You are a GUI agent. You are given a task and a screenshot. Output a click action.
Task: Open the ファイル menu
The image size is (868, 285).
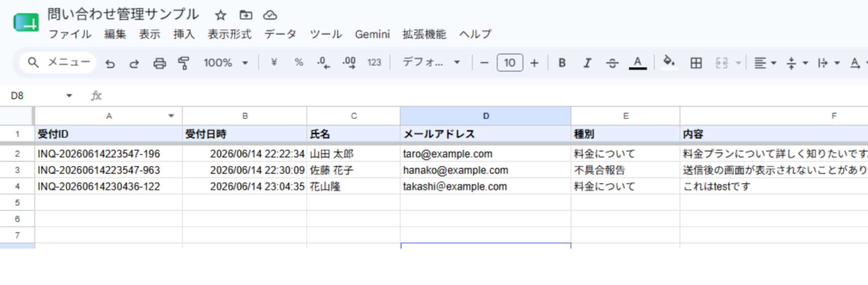coord(70,34)
